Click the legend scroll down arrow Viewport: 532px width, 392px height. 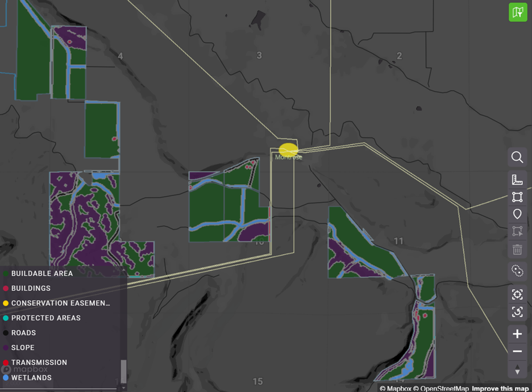point(124,388)
